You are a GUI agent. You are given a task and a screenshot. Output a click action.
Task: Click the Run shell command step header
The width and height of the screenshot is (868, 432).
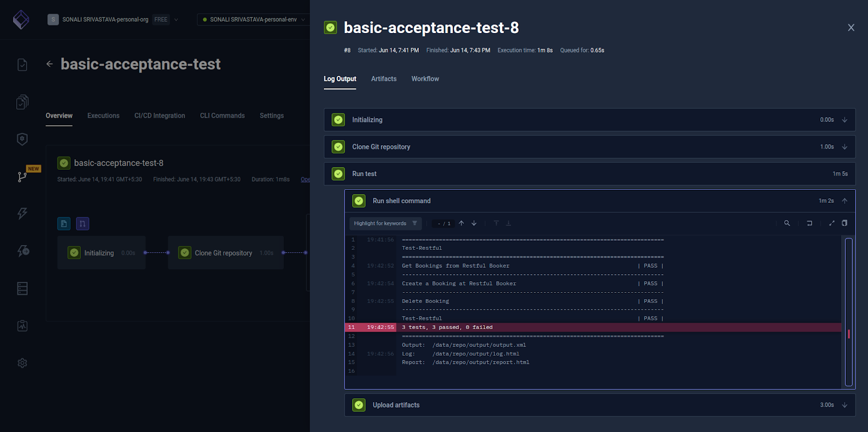tap(600, 201)
